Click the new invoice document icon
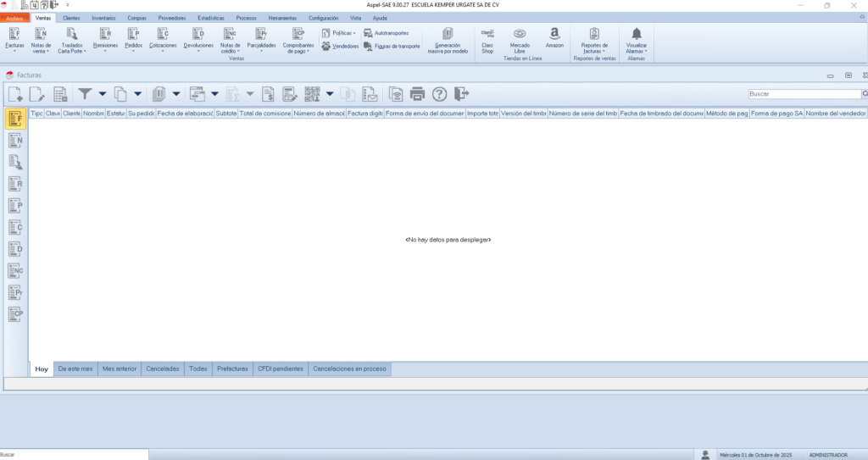This screenshot has width=868, height=460. pos(15,94)
